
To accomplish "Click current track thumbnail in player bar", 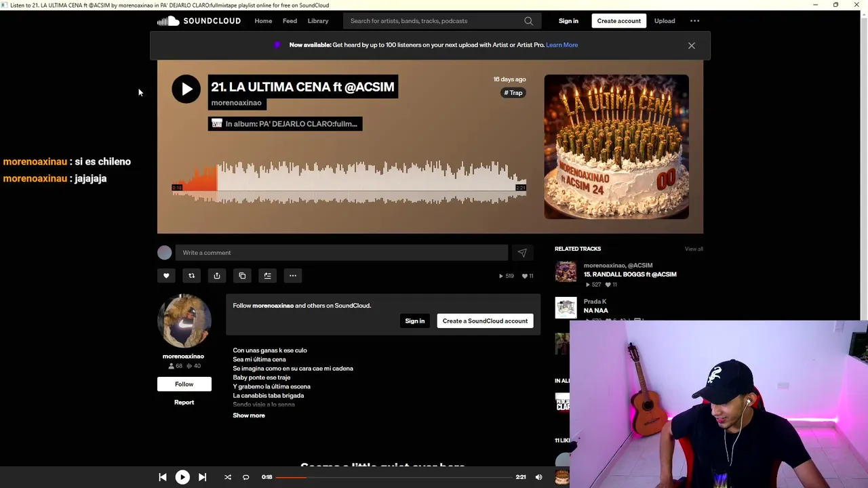I will coord(562,477).
